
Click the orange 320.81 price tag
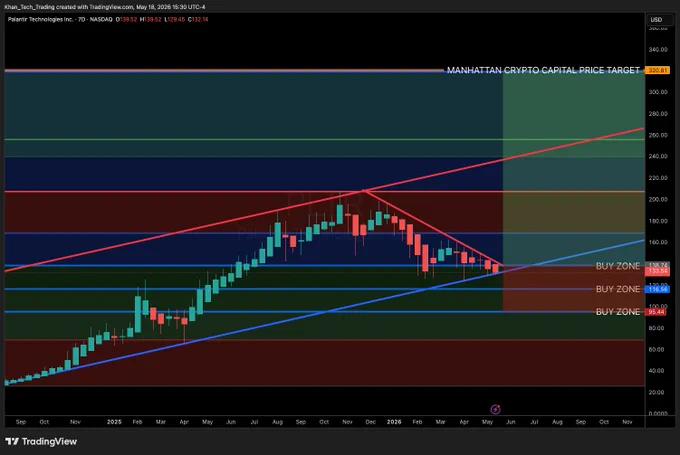coord(657,70)
